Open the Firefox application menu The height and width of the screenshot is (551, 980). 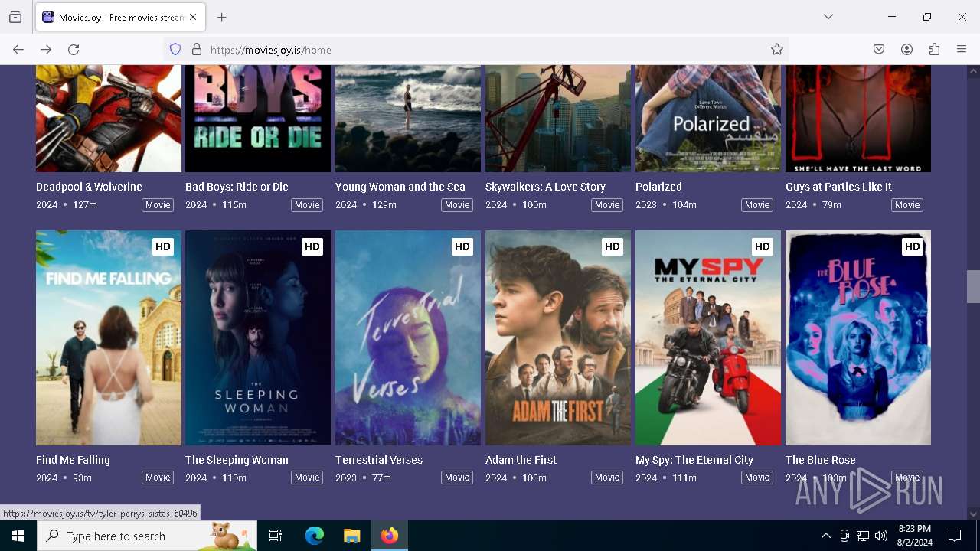coord(962,50)
